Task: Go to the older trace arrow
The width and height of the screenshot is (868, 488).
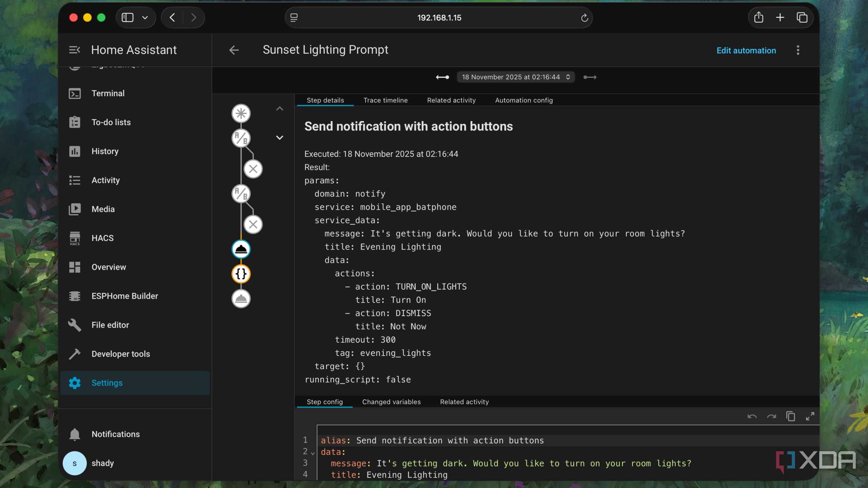Action: tap(442, 77)
